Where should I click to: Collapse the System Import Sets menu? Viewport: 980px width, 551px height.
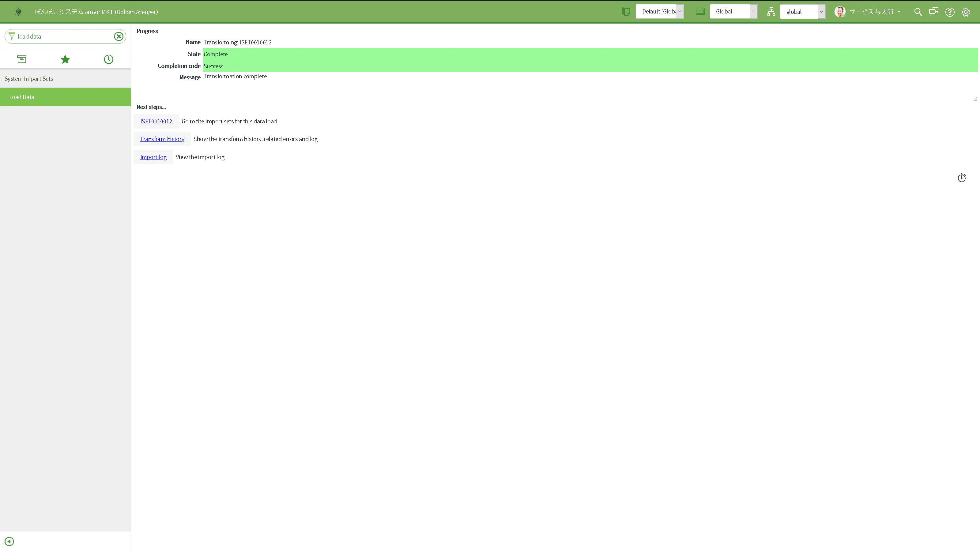(66, 79)
